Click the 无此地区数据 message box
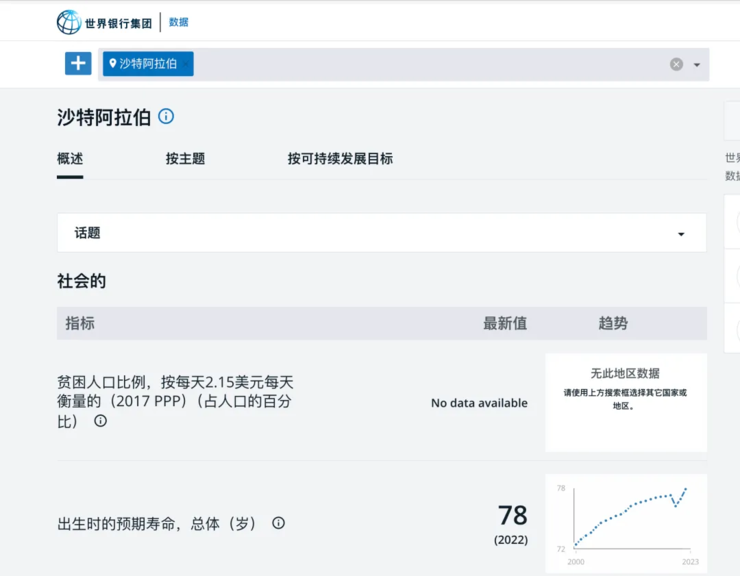Image resolution: width=740 pixels, height=576 pixels. [x=626, y=403]
